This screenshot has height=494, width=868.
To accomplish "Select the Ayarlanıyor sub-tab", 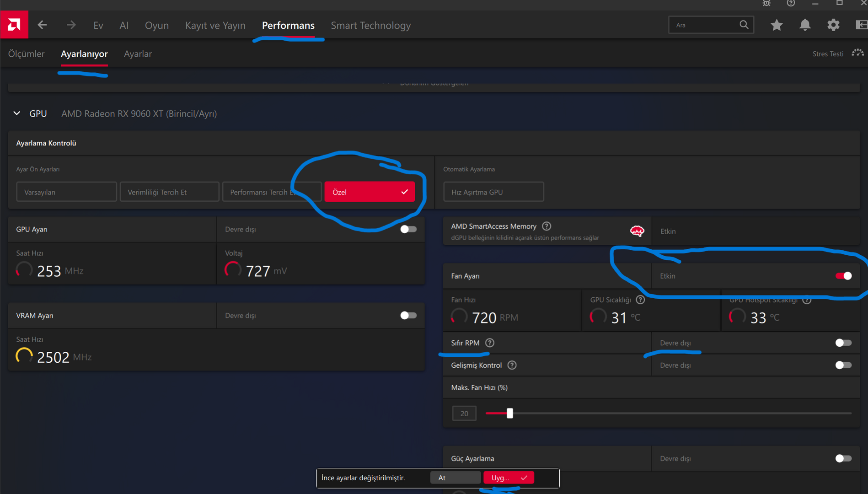I will click(84, 54).
